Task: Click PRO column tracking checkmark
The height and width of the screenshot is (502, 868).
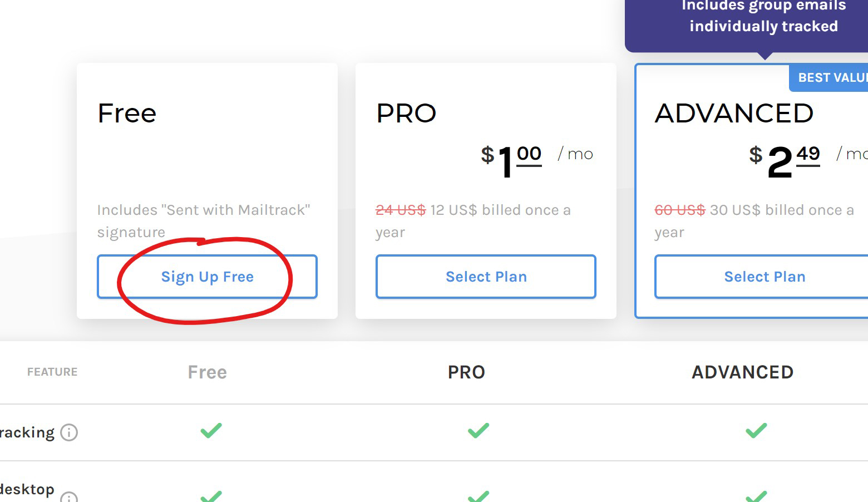Action: click(478, 430)
